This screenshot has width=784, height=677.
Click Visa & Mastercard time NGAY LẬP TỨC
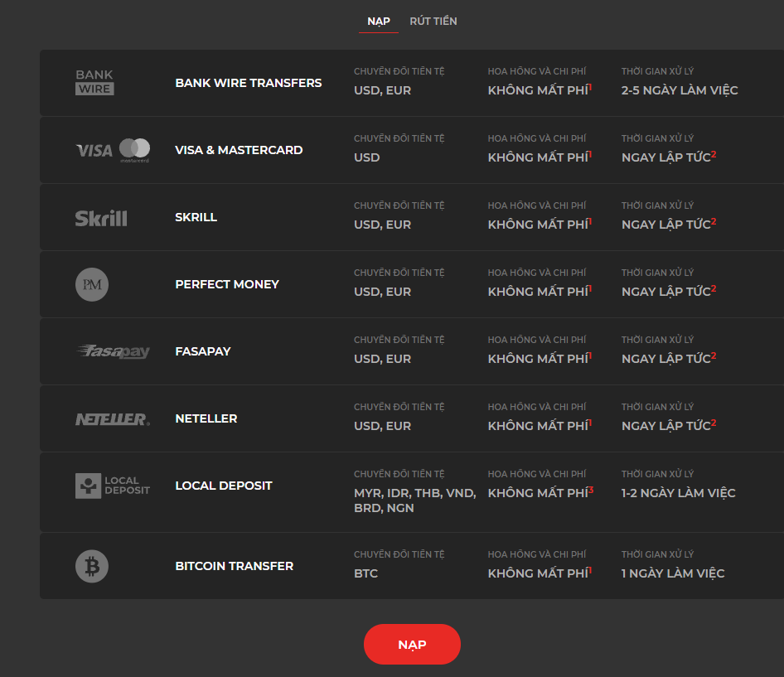pyautogui.click(x=669, y=157)
